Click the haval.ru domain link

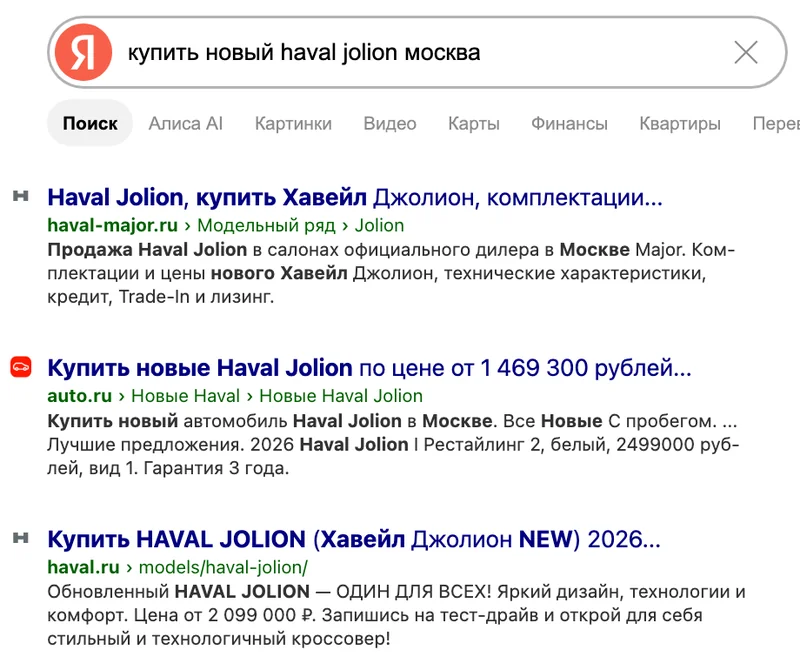pyautogui.click(x=84, y=567)
